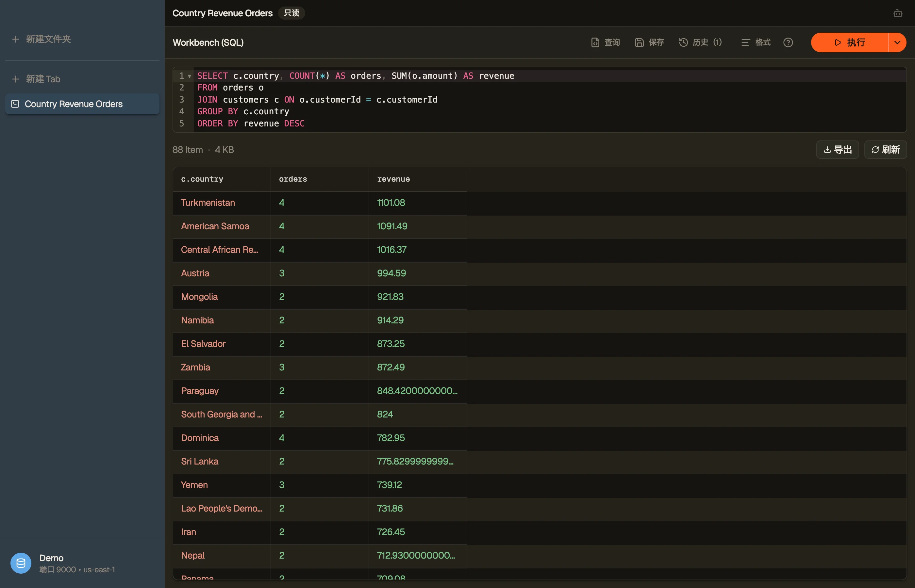
Task: Select the Nepal cell
Action: [x=222, y=556]
